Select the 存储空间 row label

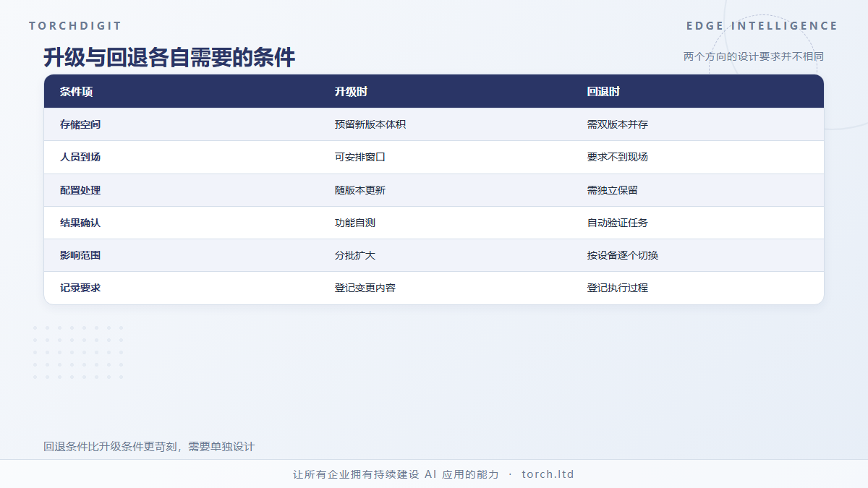pos(80,124)
